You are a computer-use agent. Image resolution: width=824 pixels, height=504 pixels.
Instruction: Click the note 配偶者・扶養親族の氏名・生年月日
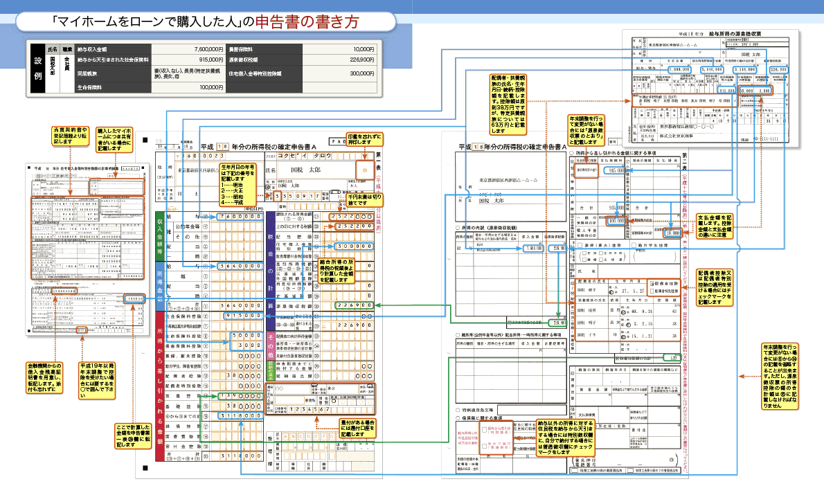coord(508,104)
